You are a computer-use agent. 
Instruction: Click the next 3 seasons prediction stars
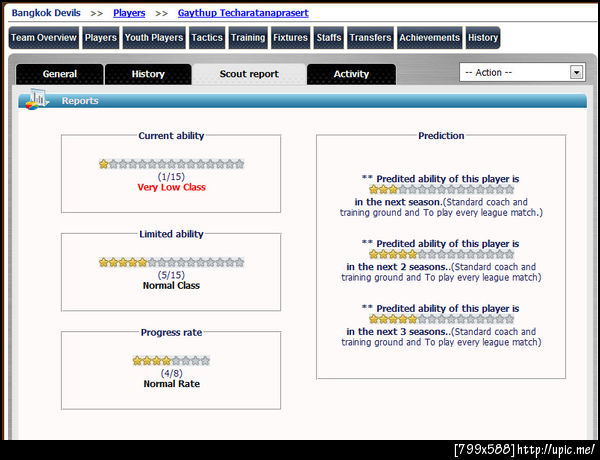[x=441, y=319]
